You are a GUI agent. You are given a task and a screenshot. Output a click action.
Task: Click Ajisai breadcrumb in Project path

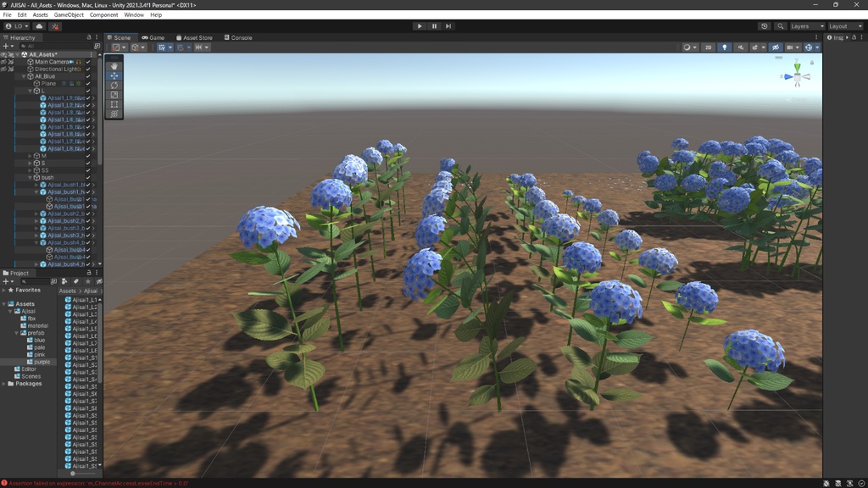tap(91, 291)
